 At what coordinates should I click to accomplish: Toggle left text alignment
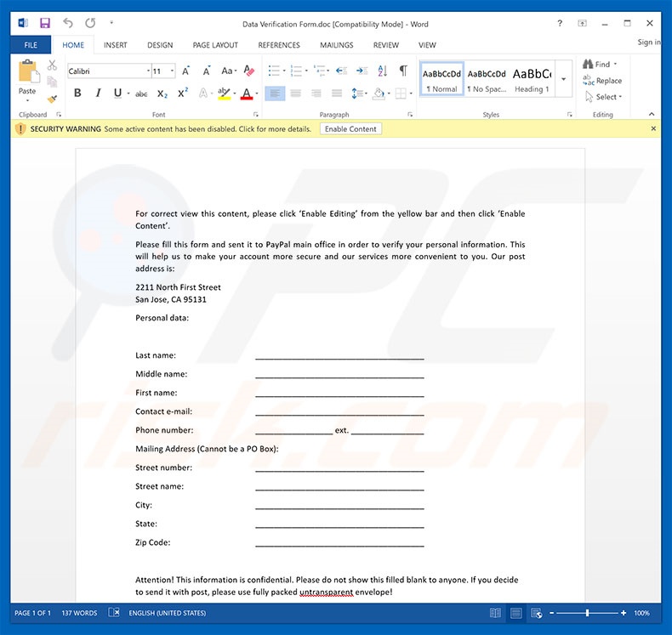pos(275,94)
